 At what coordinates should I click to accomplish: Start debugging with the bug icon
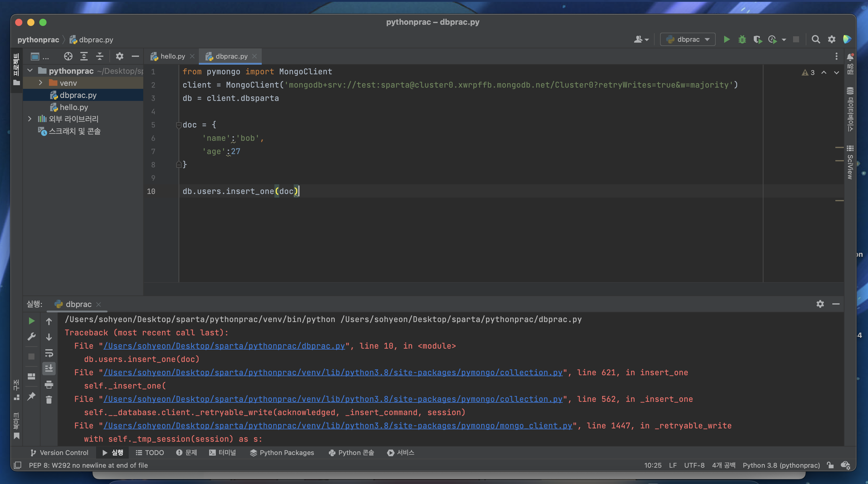pyautogui.click(x=742, y=39)
